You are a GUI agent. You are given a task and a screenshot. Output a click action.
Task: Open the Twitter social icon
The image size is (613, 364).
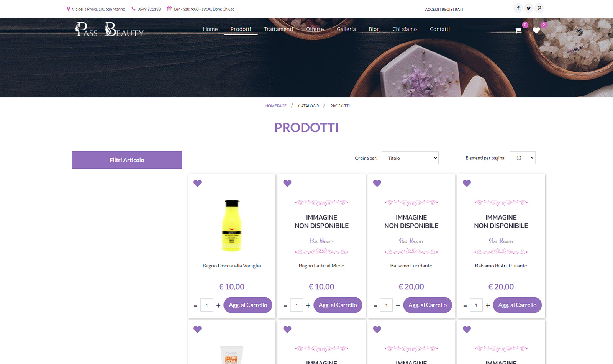pos(529,8)
